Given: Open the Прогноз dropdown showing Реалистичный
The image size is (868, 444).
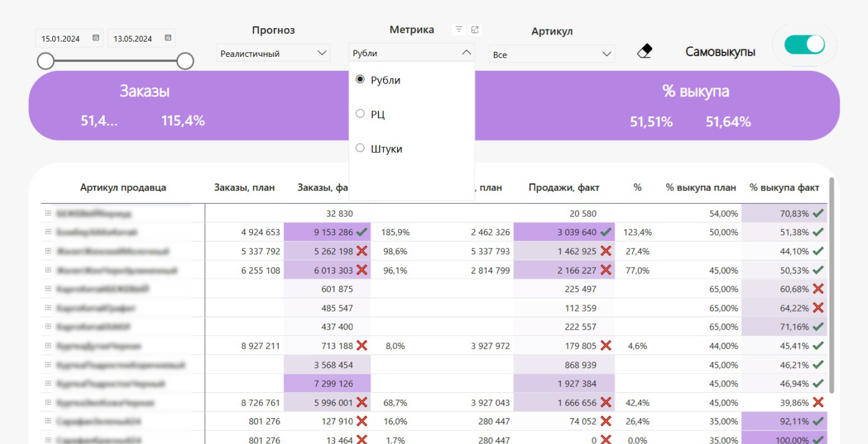Looking at the screenshot, I should tap(273, 54).
